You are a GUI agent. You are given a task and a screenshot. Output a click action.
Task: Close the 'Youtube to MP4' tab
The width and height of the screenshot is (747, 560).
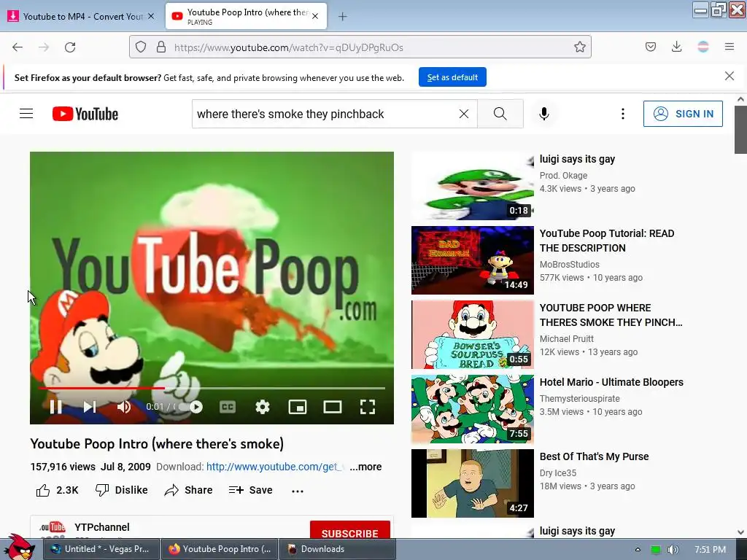tap(151, 16)
